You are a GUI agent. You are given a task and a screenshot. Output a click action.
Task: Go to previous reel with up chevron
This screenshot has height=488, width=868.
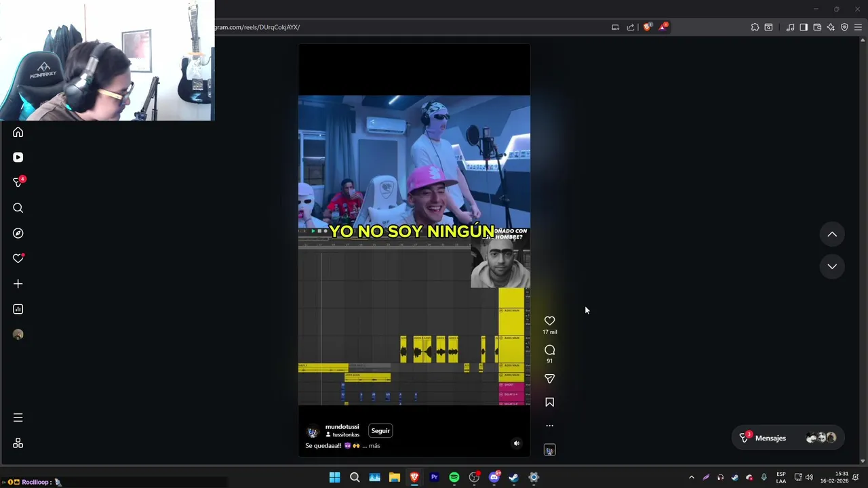click(x=832, y=235)
